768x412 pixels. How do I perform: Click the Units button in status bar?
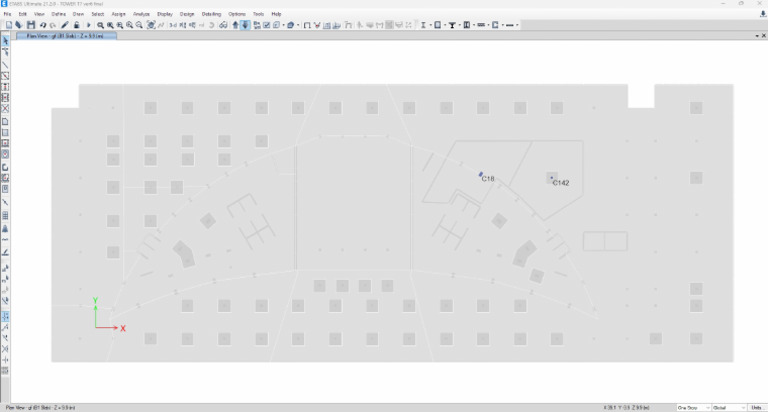757,408
